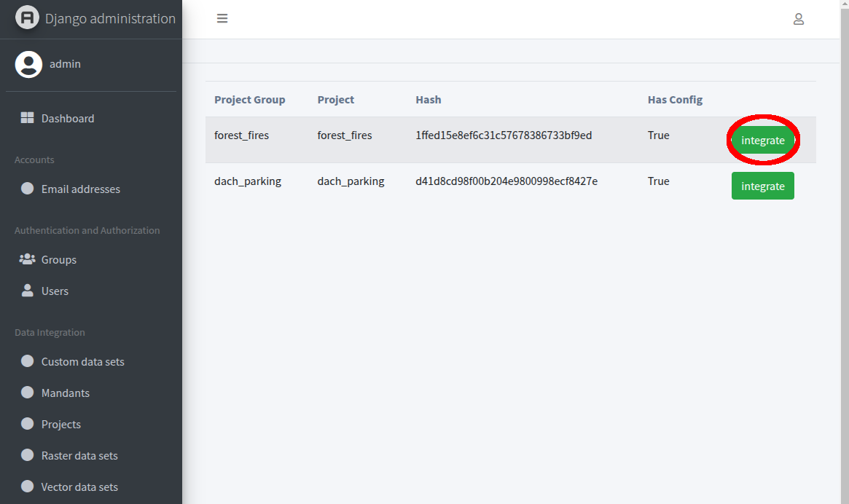Click the Has Config column header
Screen dimensions: 849x504
tap(676, 100)
